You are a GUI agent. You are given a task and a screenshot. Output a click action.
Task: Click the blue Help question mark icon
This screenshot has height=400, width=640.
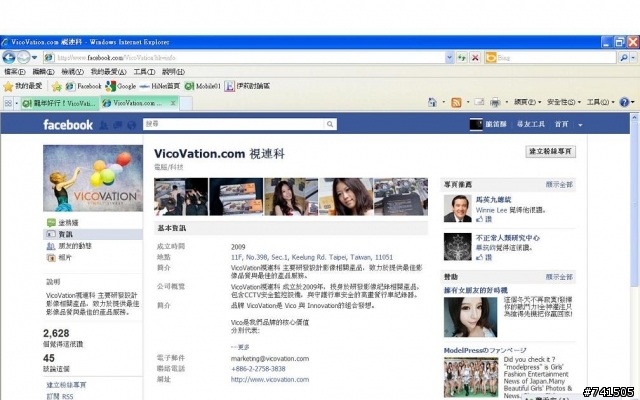[x=624, y=102]
